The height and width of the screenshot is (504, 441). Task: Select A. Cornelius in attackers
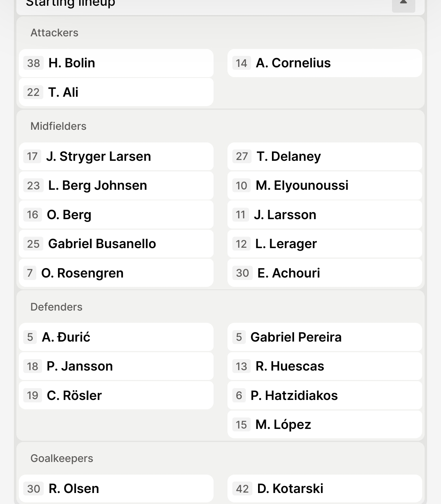[325, 63]
